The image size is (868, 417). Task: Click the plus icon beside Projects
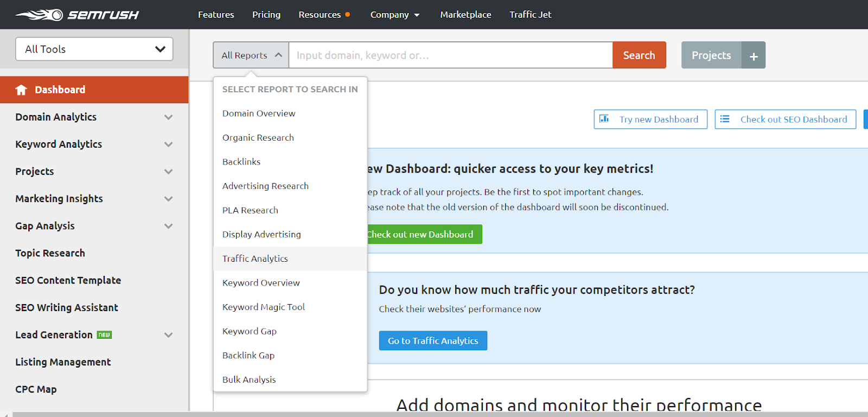[754, 55]
